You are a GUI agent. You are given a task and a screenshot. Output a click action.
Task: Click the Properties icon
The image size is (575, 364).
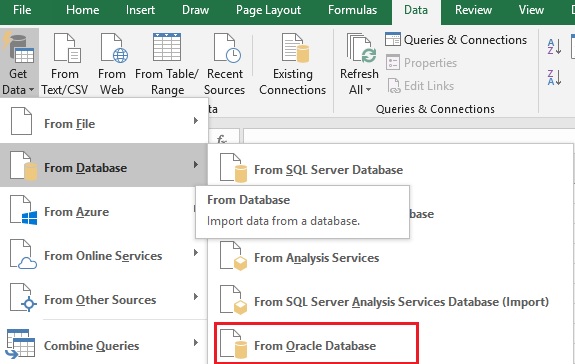(x=393, y=62)
